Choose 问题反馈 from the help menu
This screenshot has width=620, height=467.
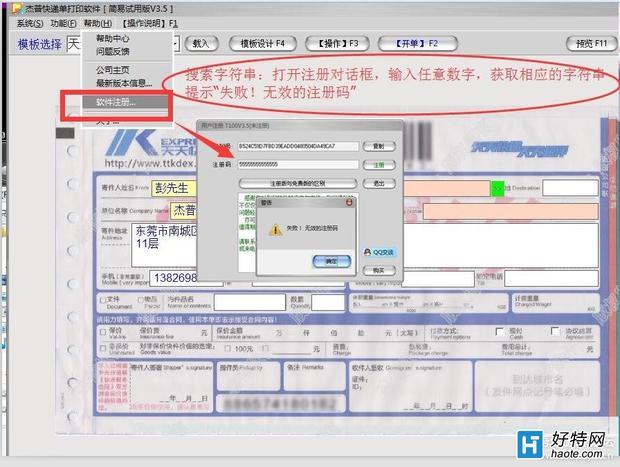click(x=113, y=51)
